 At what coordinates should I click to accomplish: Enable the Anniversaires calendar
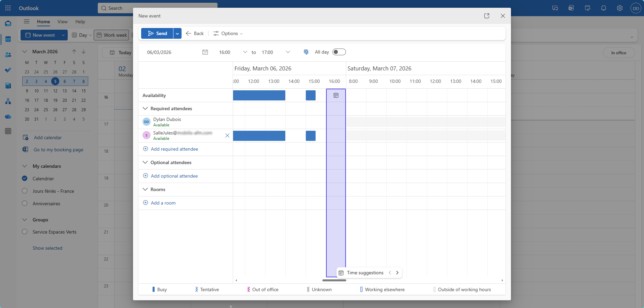(x=25, y=204)
